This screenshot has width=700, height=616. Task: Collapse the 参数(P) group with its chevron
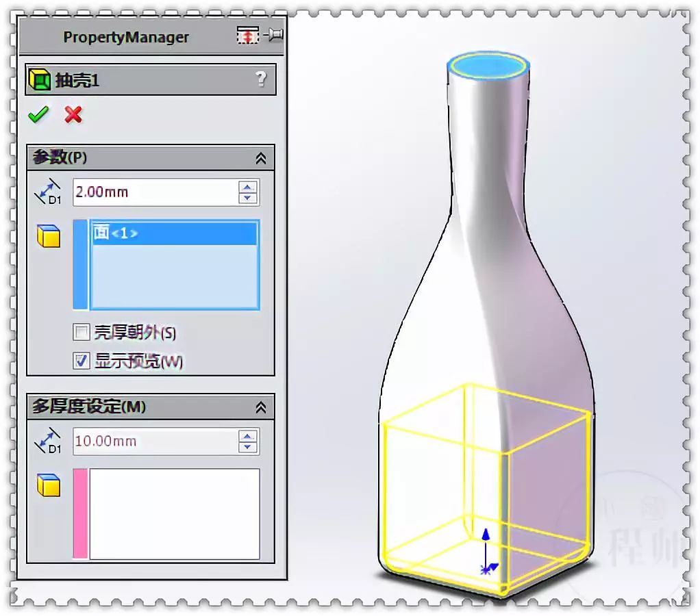[x=260, y=157]
